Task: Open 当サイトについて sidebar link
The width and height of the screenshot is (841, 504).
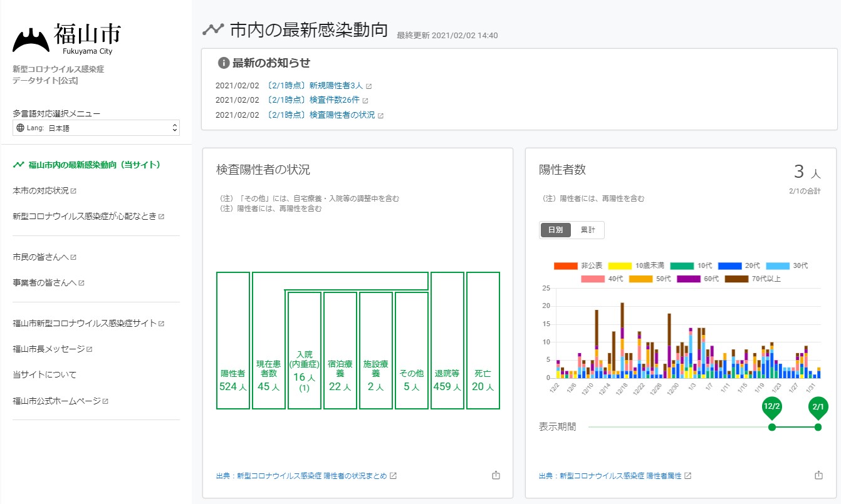Action: tap(44, 374)
